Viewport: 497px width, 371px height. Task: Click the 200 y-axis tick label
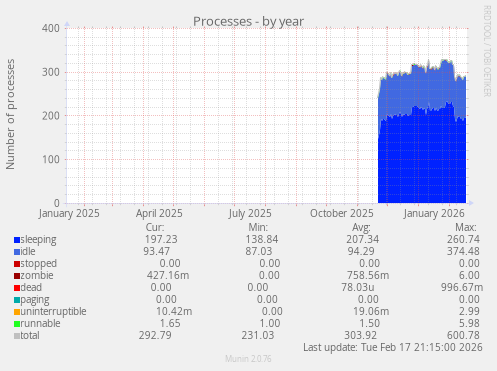point(51,116)
